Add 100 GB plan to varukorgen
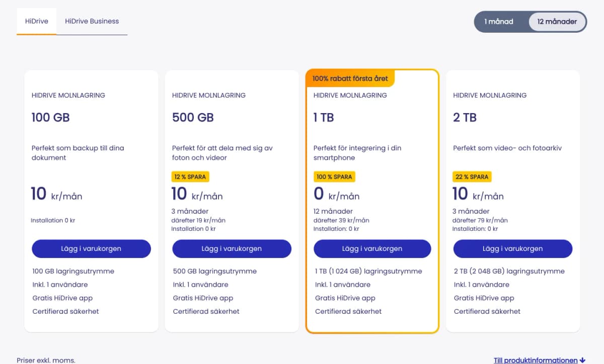 click(91, 249)
